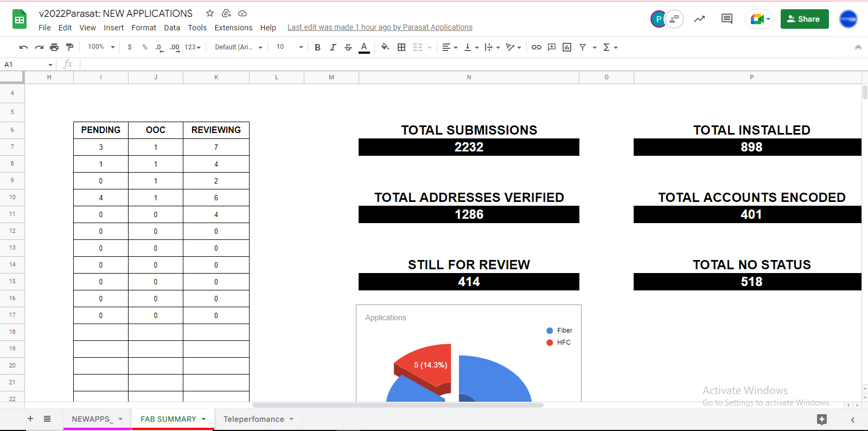
Task: Increase decimal places
Action: [175, 47]
